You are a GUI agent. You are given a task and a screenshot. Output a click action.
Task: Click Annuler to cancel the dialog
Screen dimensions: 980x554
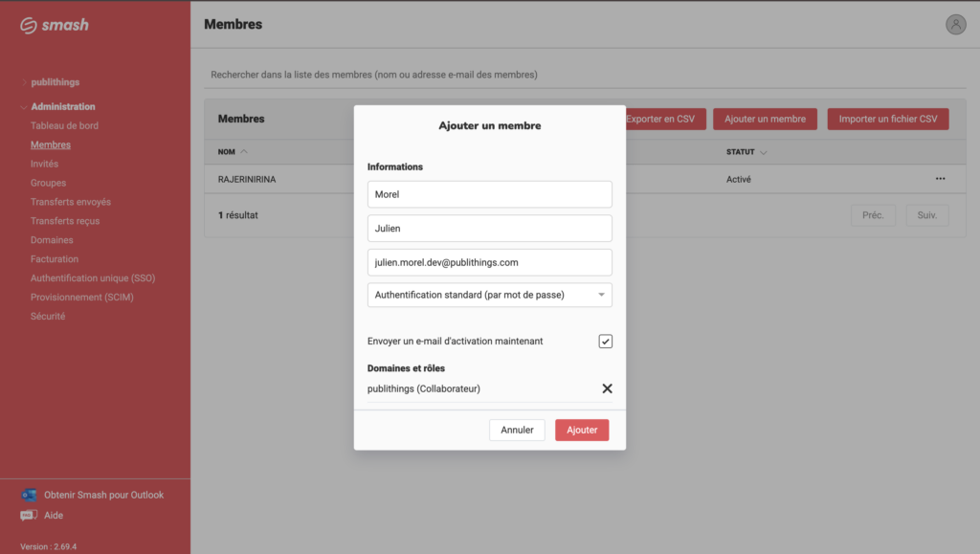pyautogui.click(x=517, y=431)
